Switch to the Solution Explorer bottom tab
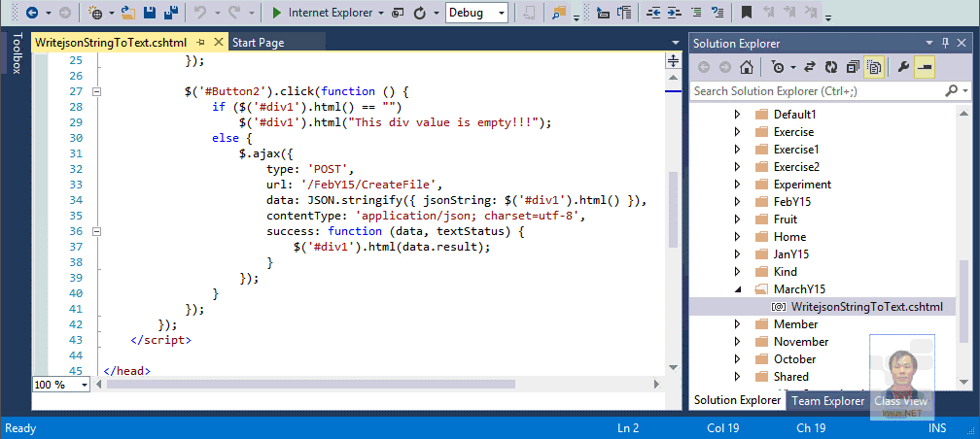Screen dimensions: 980x439 [x=738, y=400]
